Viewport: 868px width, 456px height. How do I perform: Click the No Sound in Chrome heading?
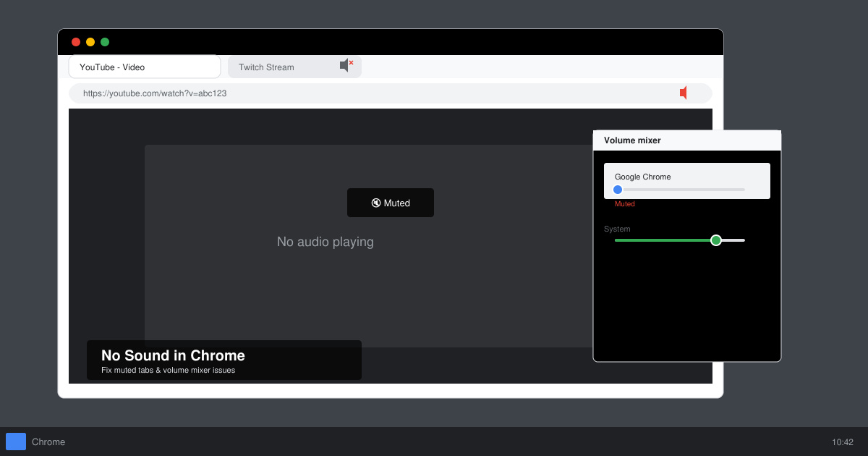pyautogui.click(x=173, y=355)
